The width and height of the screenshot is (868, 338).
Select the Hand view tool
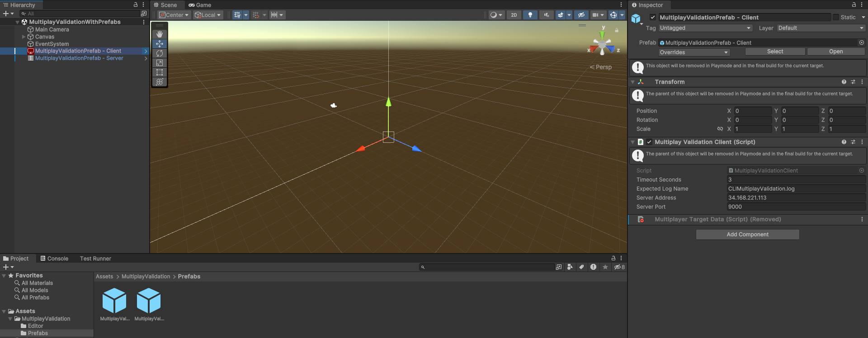160,34
